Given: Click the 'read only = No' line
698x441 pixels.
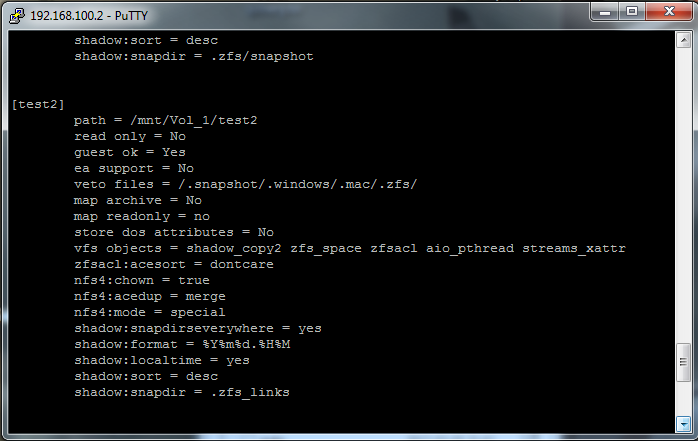Looking at the screenshot, I should pos(130,137).
